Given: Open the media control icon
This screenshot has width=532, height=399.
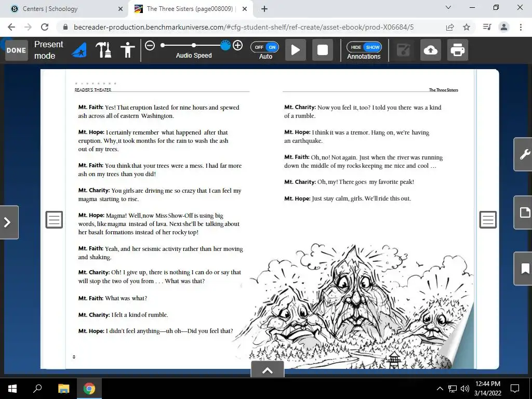Looking at the screenshot, I should pyautogui.click(x=487, y=27).
